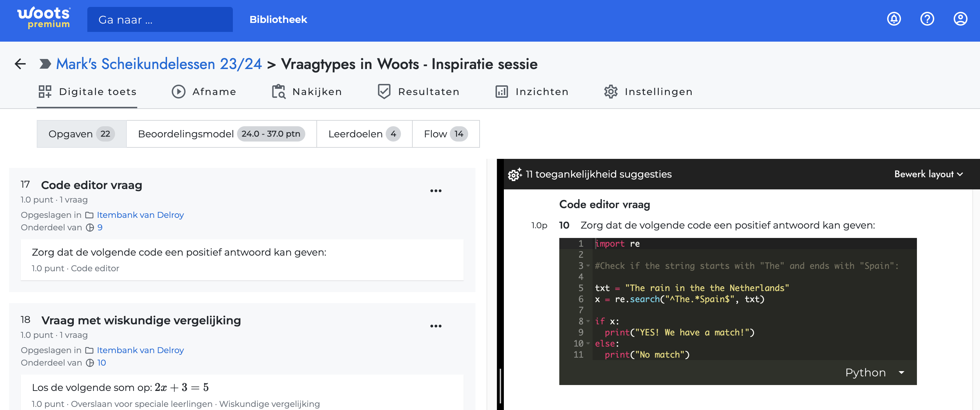Open Itembank van Delroy link for question 17
The height and width of the screenshot is (410, 980).
pos(140,215)
